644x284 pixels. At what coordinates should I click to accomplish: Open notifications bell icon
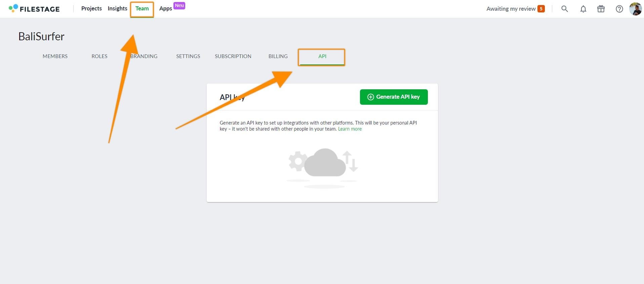click(583, 9)
